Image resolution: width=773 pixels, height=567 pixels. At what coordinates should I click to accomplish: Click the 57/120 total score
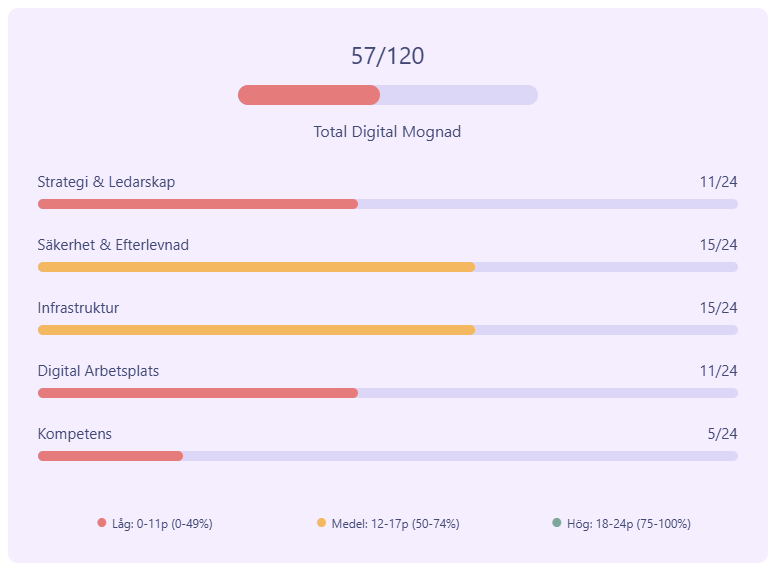387,57
